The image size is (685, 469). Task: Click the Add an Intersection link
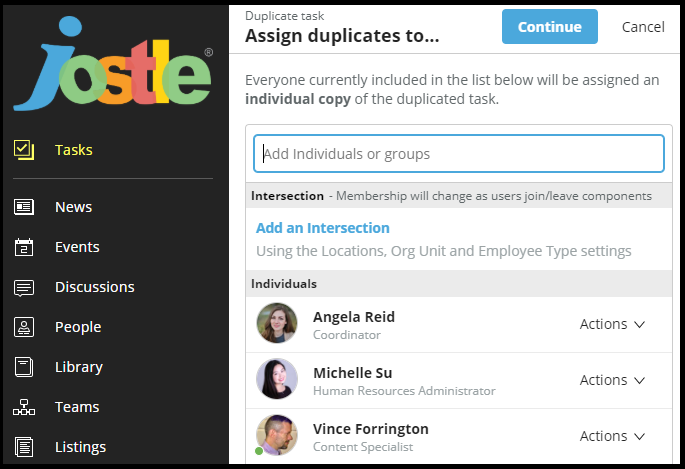(x=323, y=228)
